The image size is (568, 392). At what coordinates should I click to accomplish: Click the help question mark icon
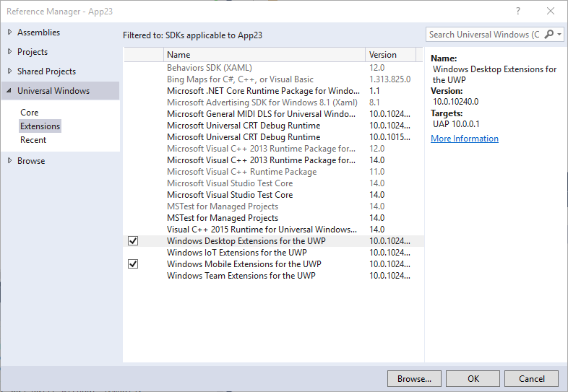pos(518,12)
